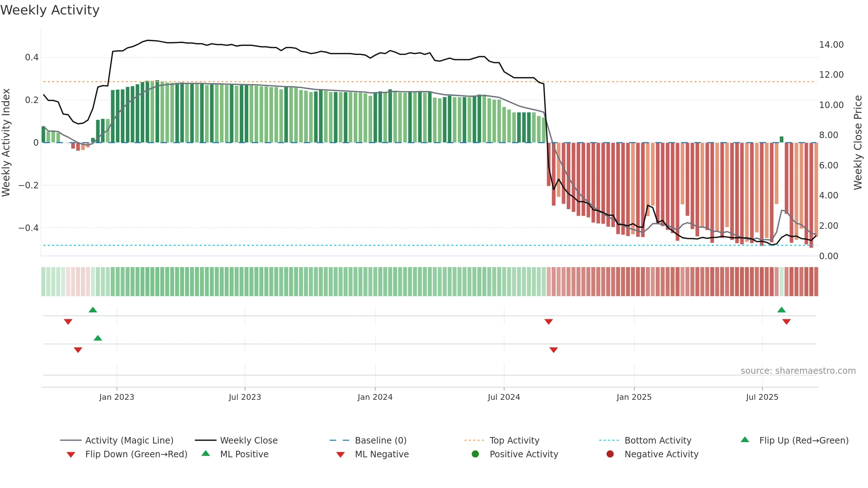Click the Negative Activity legend label
The width and height of the screenshot is (868, 488).
click(x=661, y=454)
